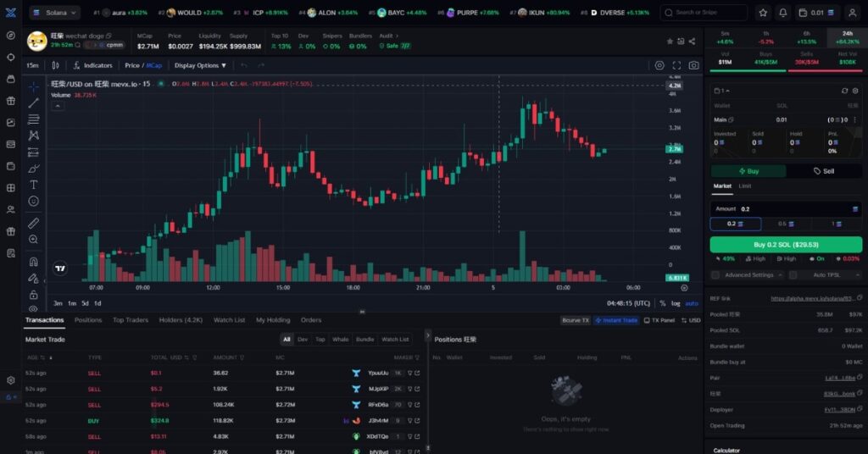Enable the Auto TPSL checkbox

point(793,274)
